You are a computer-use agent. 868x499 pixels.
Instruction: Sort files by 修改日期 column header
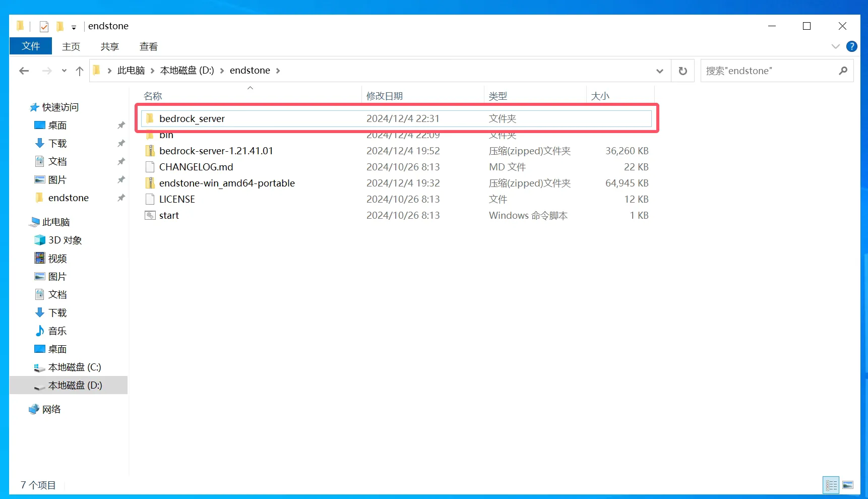(384, 96)
